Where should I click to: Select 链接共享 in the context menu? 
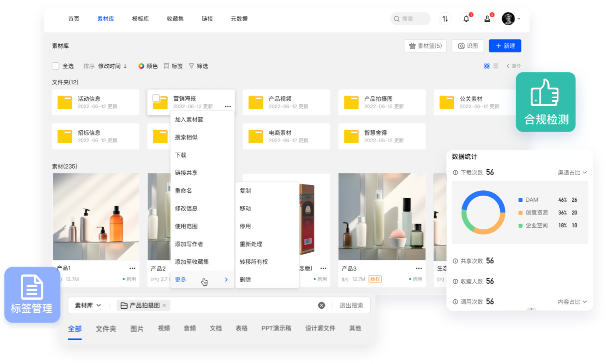(x=186, y=173)
